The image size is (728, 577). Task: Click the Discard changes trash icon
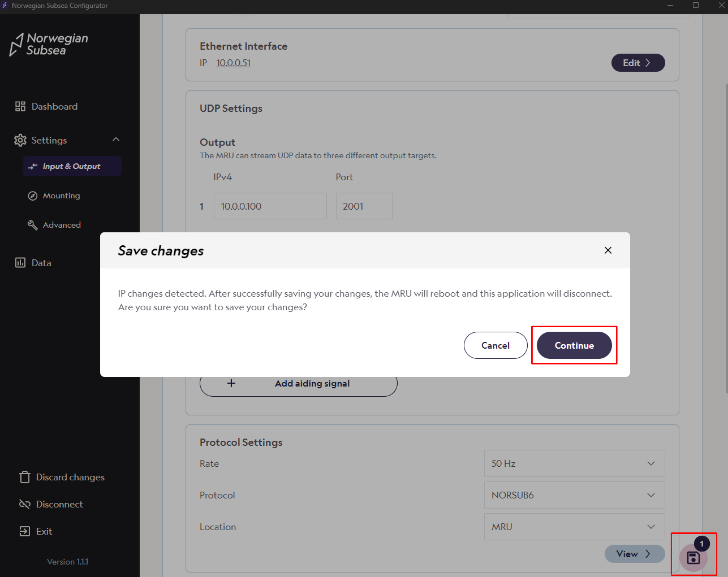tap(25, 477)
